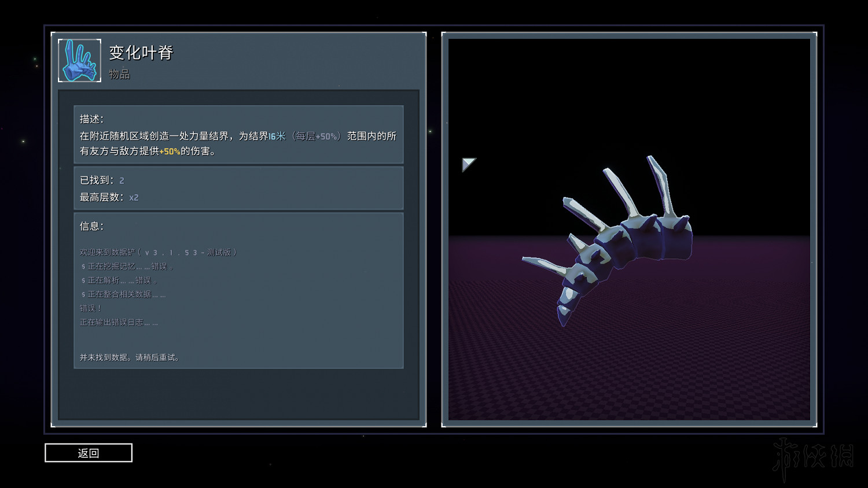Image resolution: width=868 pixels, height=488 pixels.
Task: Click the blue 变化叶脊 item icon
Action: click(80, 61)
